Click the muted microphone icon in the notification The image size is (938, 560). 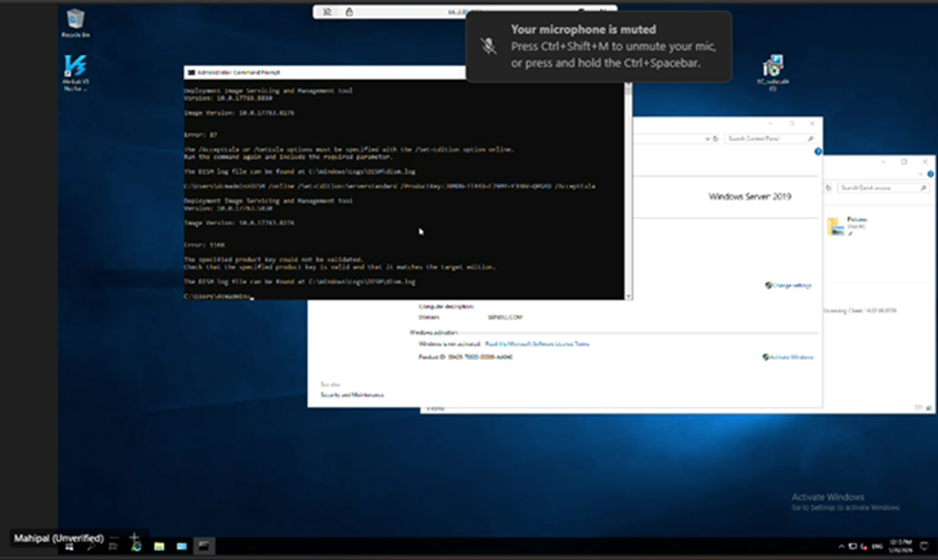[x=489, y=46]
